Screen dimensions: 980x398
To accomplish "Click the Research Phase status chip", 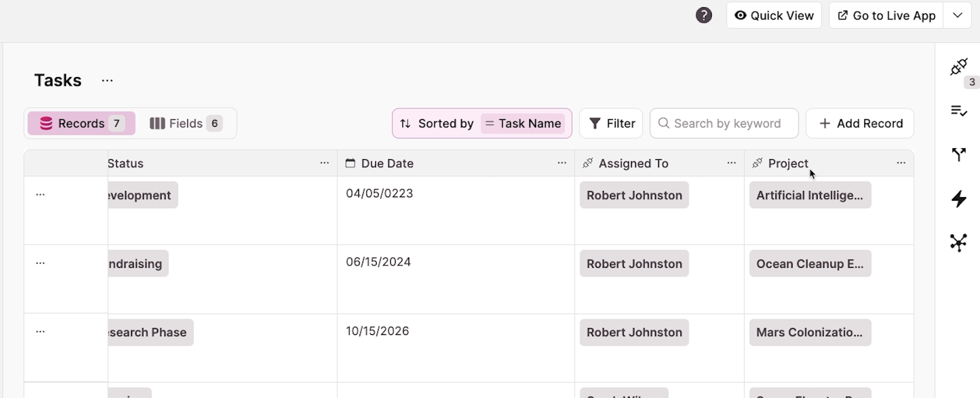I will 151,332.
